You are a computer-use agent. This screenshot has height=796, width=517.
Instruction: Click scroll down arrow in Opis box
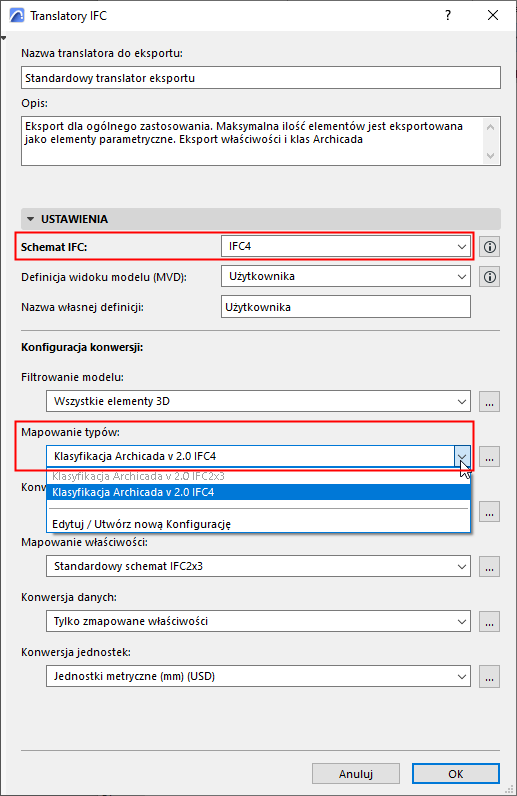pyautogui.click(x=490, y=155)
